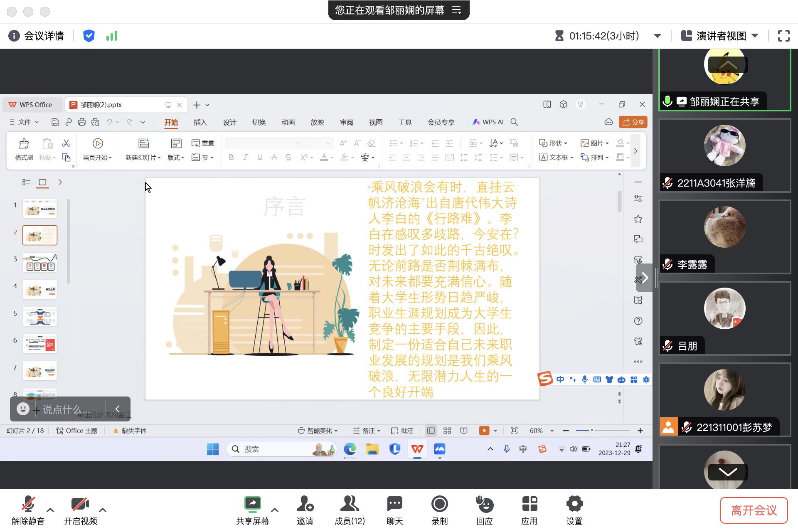This screenshot has height=532, width=798.
Task: Switch WPS to slide sorter view
Action: (x=447, y=431)
